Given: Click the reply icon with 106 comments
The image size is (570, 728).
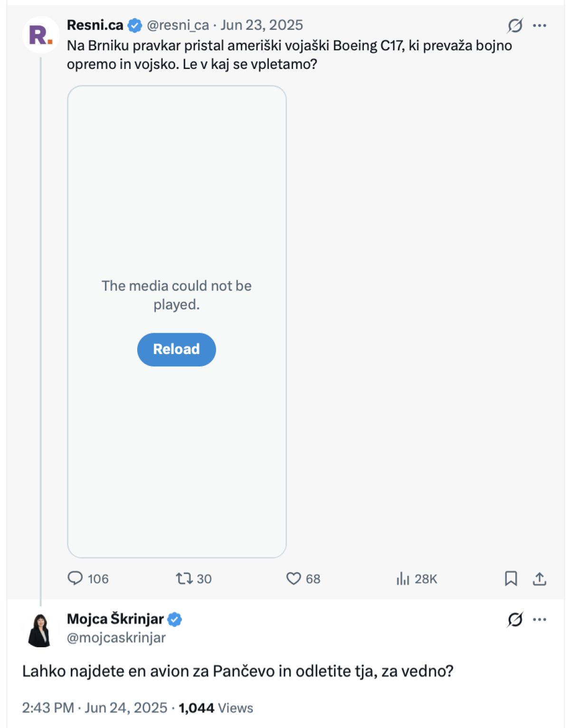Looking at the screenshot, I should click(x=75, y=578).
